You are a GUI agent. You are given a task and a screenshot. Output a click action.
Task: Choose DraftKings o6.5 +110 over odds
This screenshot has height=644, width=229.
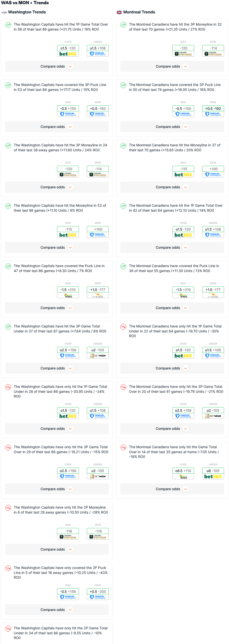click(x=183, y=474)
